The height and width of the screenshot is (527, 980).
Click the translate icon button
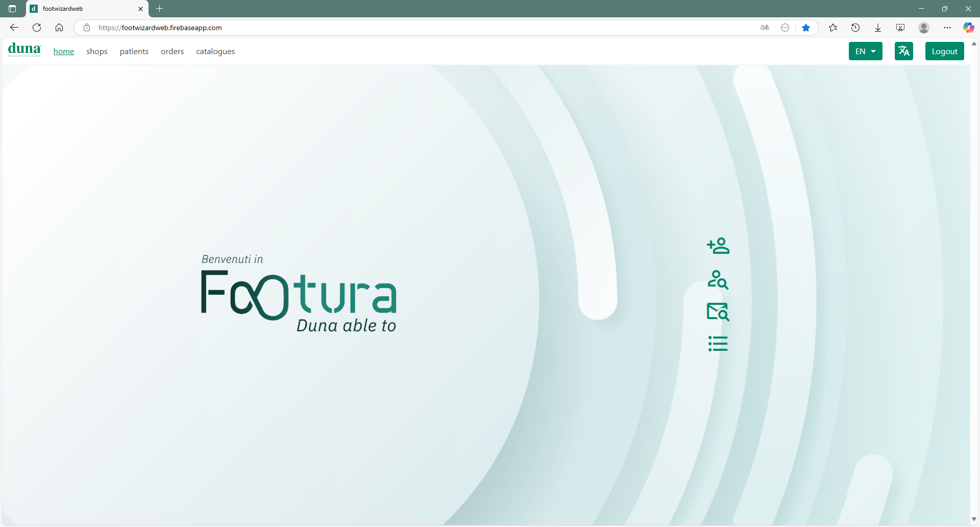[x=903, y=51]
